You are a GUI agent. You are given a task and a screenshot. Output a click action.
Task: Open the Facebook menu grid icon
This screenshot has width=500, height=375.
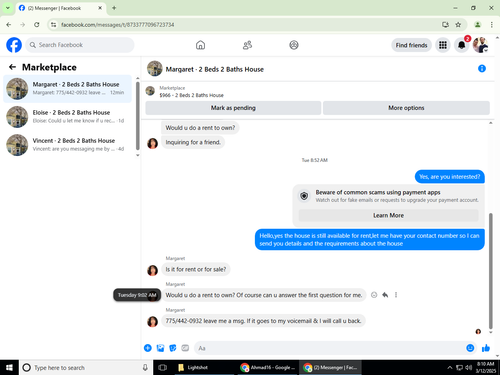(x=443, y=45)
